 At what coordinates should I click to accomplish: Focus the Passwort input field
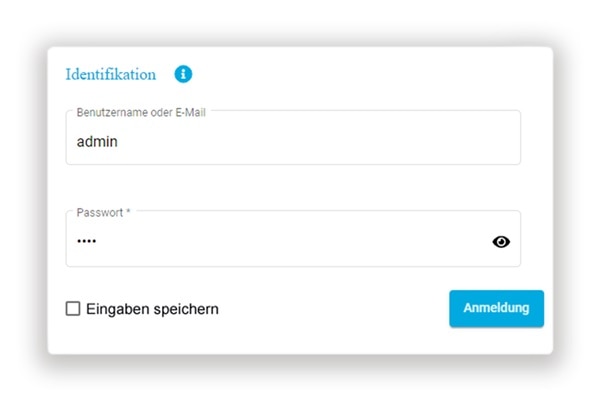pyautogui.click(x=280, y=241)
